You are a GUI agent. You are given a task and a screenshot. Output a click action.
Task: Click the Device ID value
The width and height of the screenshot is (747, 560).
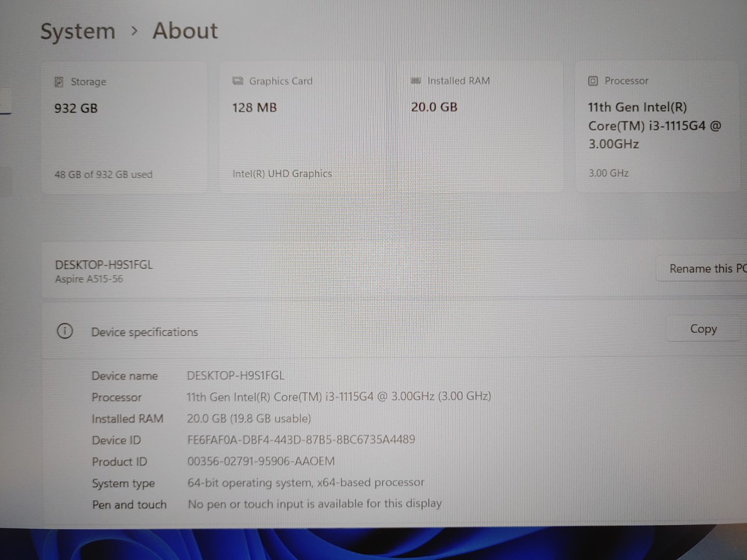pyautogui.click(x=301, y=440)
